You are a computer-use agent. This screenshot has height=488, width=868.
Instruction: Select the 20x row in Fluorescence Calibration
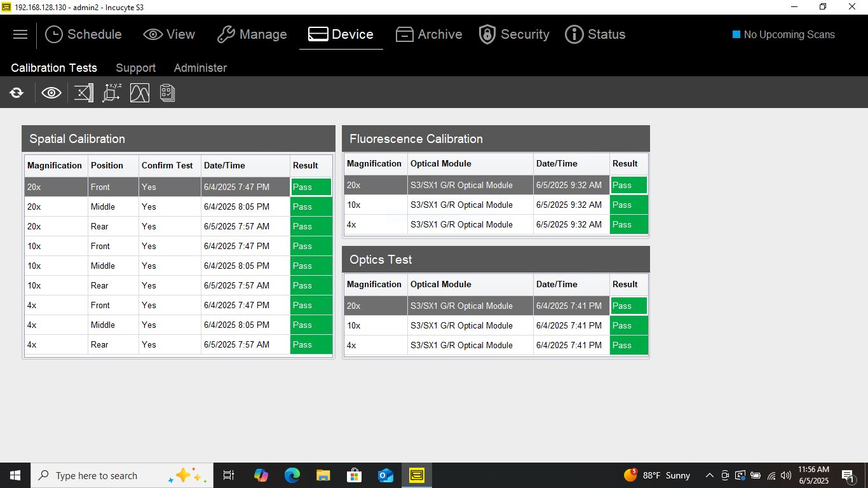click(496, 185)
